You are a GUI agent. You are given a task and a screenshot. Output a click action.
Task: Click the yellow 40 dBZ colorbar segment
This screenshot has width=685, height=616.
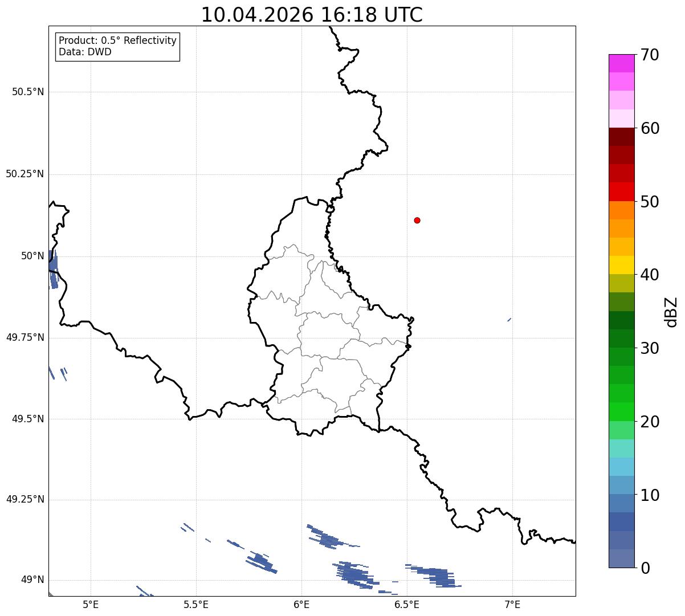[621, 265]
